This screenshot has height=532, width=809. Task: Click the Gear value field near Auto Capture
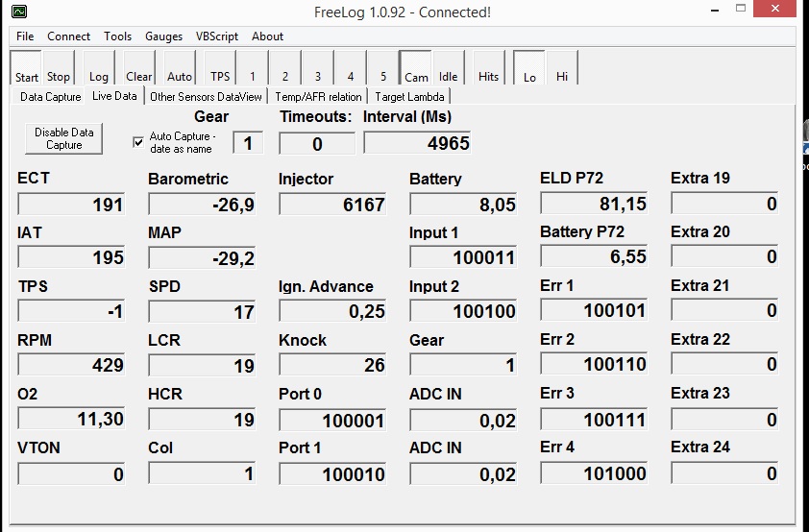(248, 143)
